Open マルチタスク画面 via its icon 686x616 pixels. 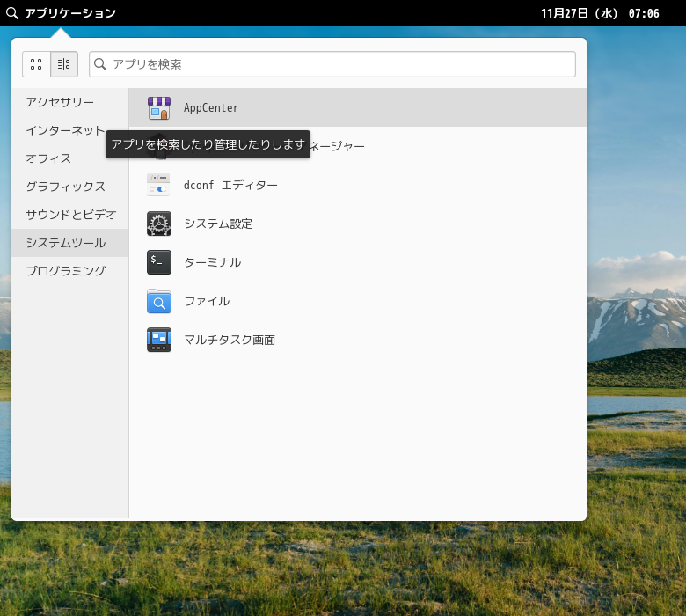pos(159,340)
